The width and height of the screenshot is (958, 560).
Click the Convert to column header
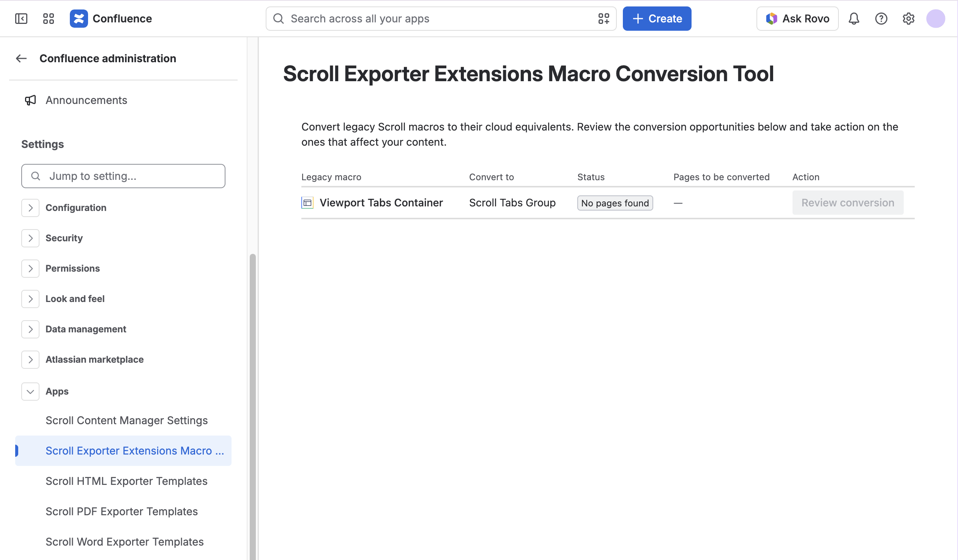tap(491, 177)
